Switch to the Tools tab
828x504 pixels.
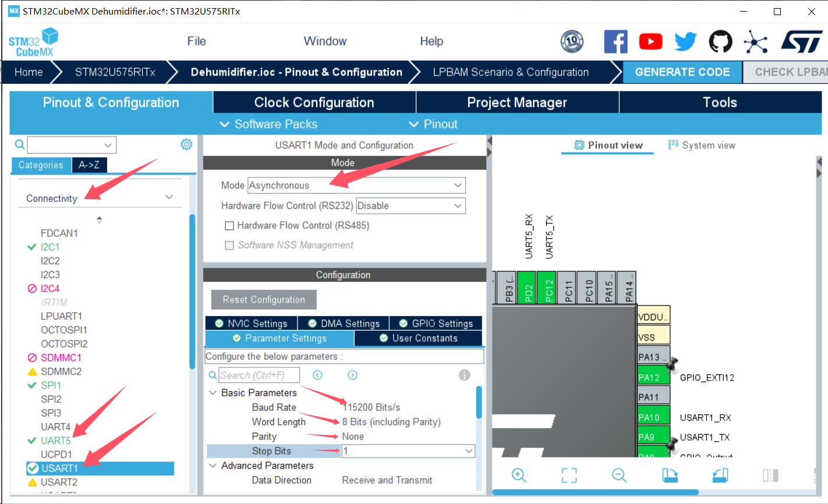click(720, 102)
